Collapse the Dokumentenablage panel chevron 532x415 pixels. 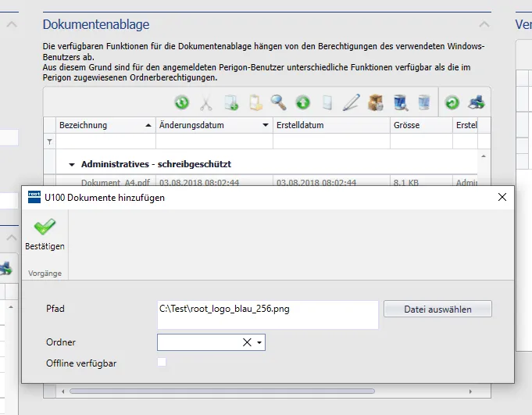484,24
